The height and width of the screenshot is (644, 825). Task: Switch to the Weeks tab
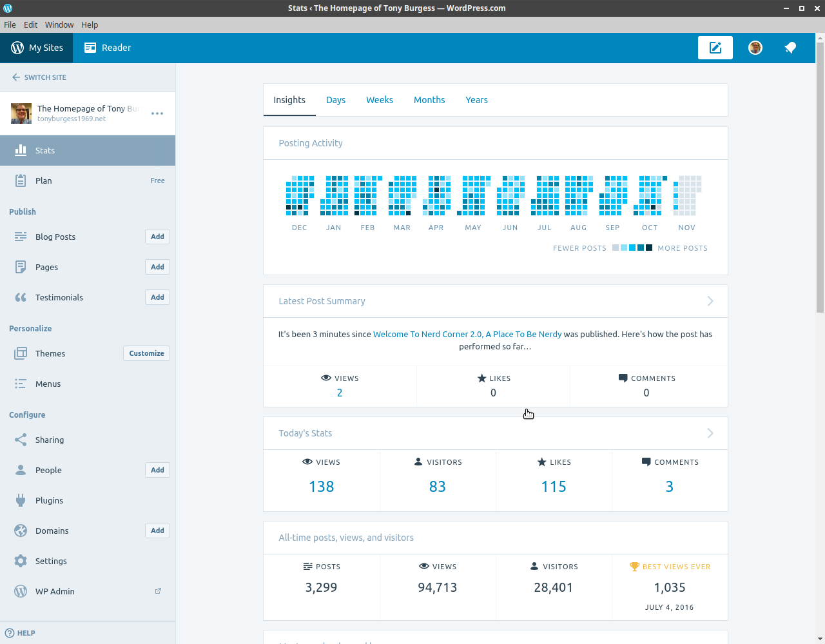click(x=380, y=100)
